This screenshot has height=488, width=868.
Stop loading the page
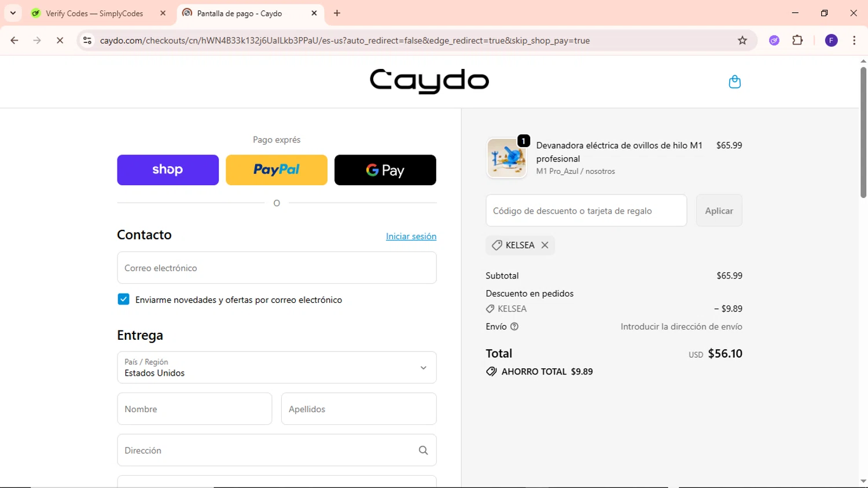[60, 41]
